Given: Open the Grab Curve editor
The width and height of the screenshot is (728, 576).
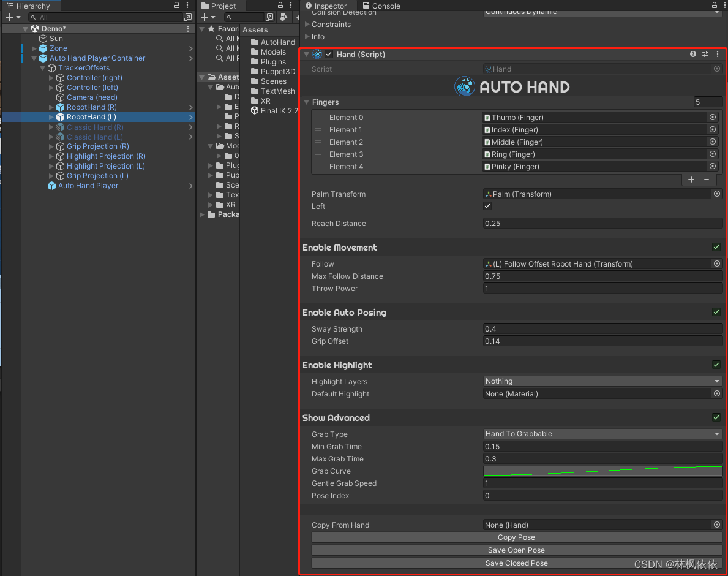Looking at the screenshot, I should coord(602,471).
